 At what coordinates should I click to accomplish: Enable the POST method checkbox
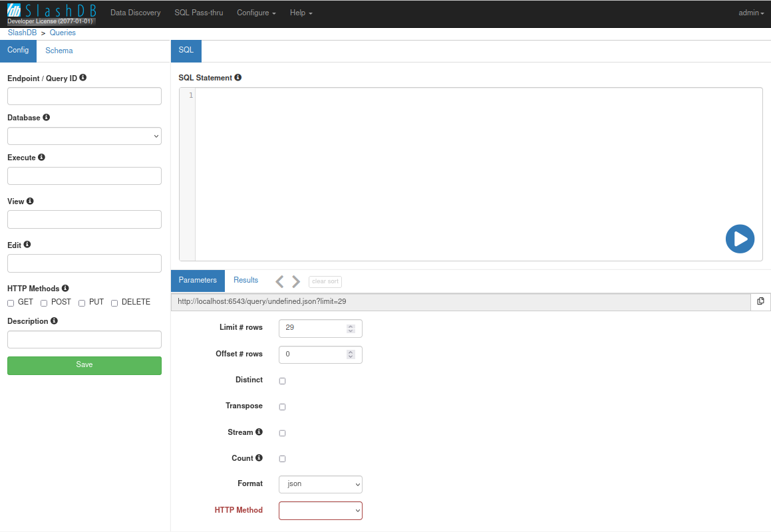point(44,303)
